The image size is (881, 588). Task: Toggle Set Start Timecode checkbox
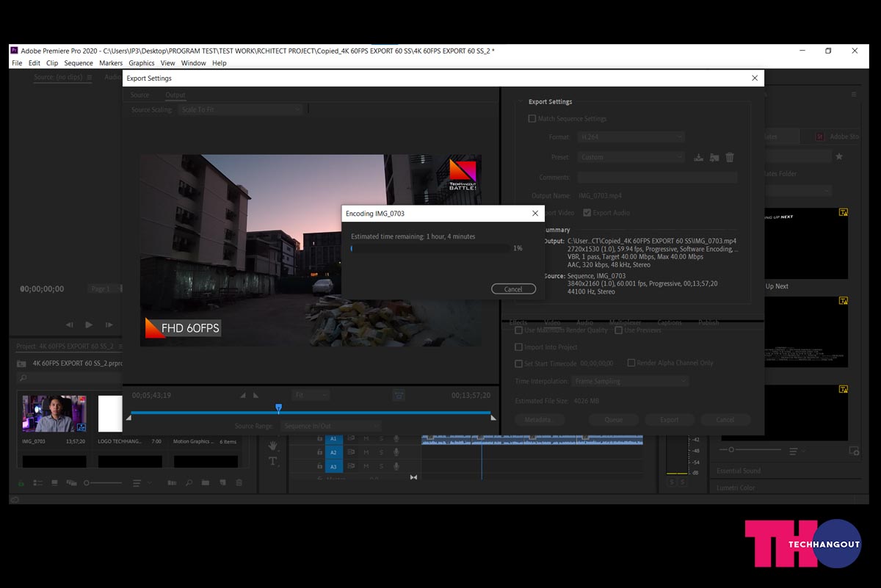pyautogui.click(x=519, y=363)
